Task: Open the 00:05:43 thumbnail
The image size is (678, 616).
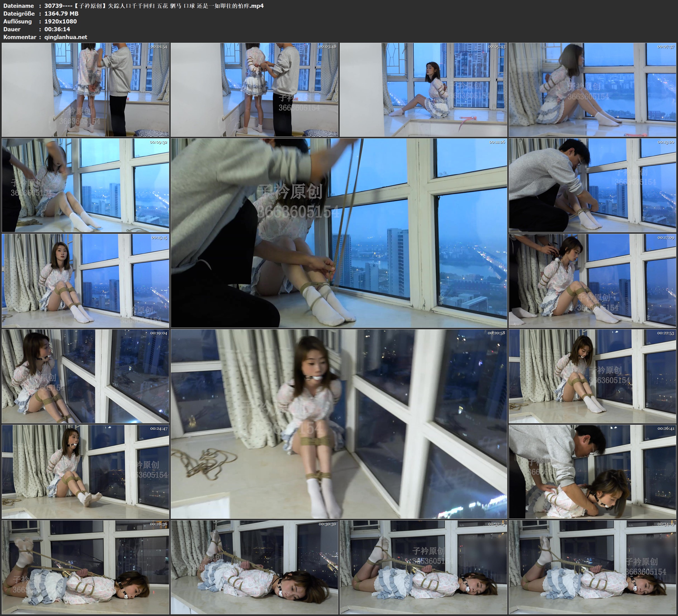Action: click(x=424, y=90)
